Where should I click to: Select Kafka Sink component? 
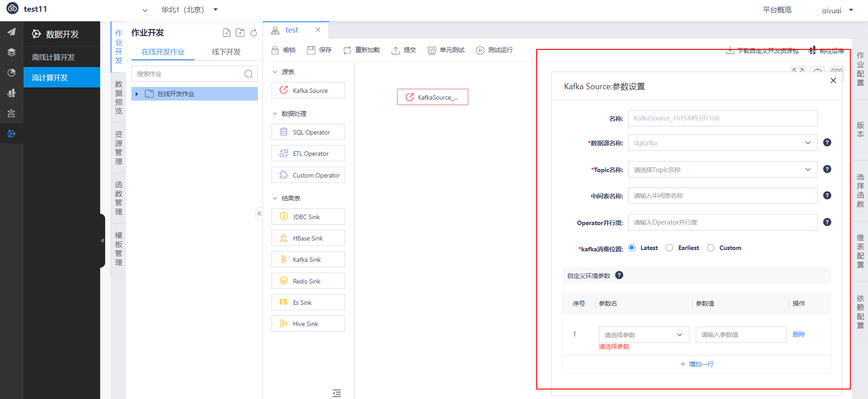tap(308, 259)
